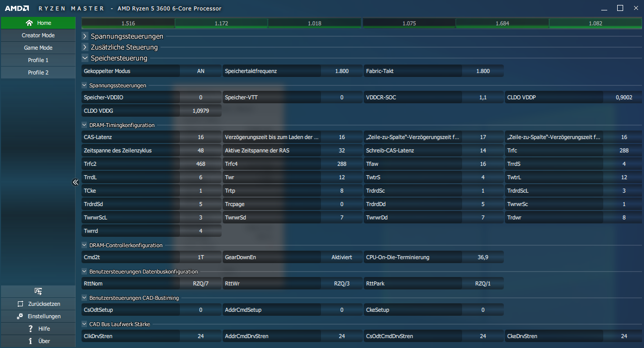
Task: Click the AMD logo in title bar
Action: (x=16, y=8)
